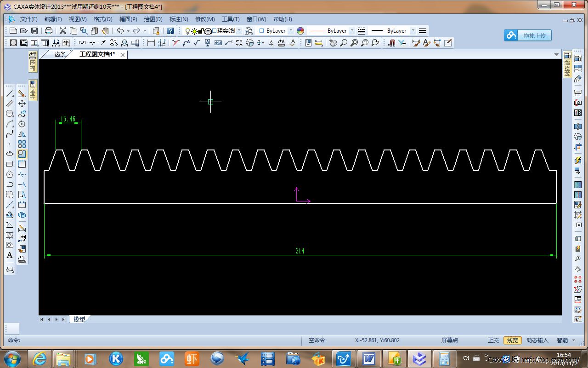Toggle layer visibility lightbulb icon
Image resolution: width=588 pixels, height=368 pixels.
point(187,31)
